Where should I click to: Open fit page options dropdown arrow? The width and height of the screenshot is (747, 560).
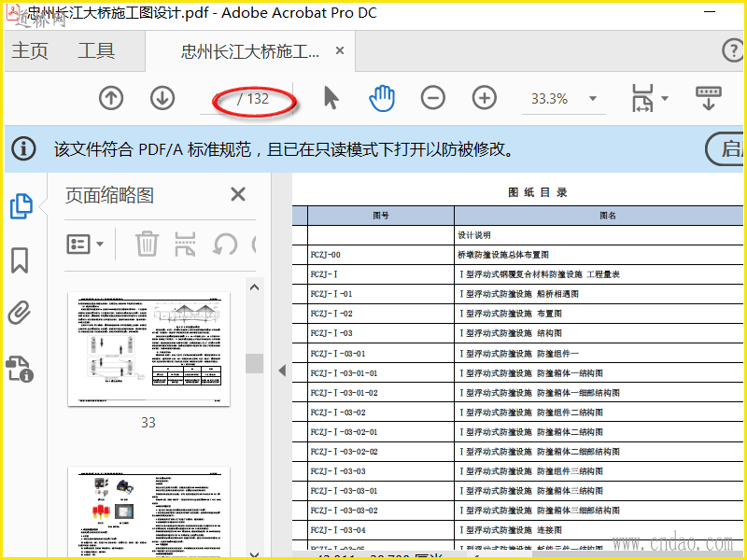(665, 99)
